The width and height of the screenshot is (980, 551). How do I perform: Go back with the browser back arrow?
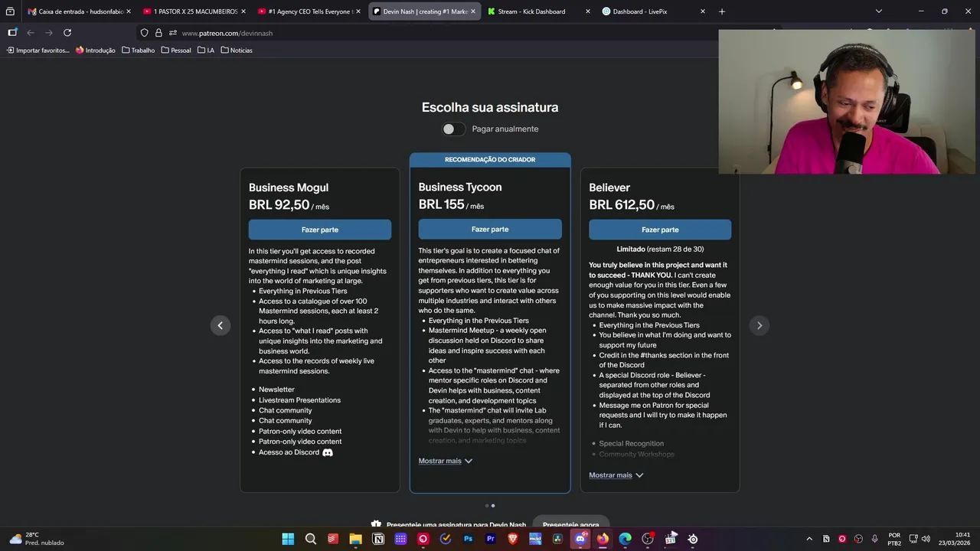click(31, 33)
